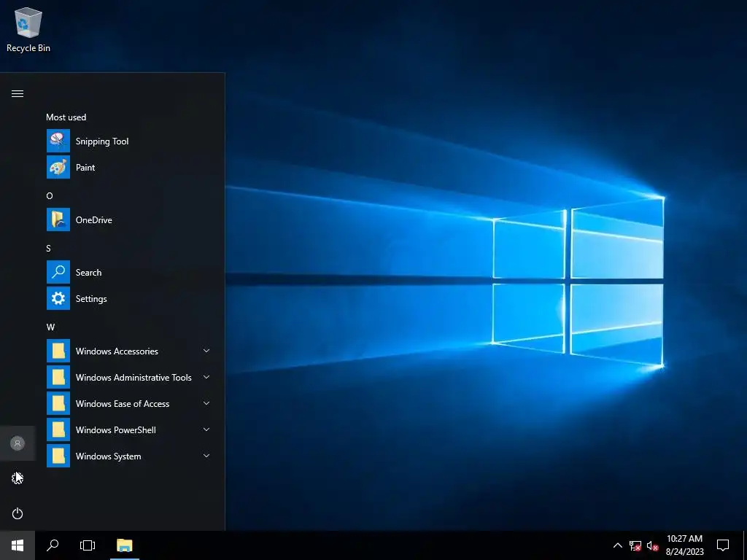The image size is (747, 560).
Task: Click the Windows Ease of Access folder icon
Action: [x=58, y=403]
